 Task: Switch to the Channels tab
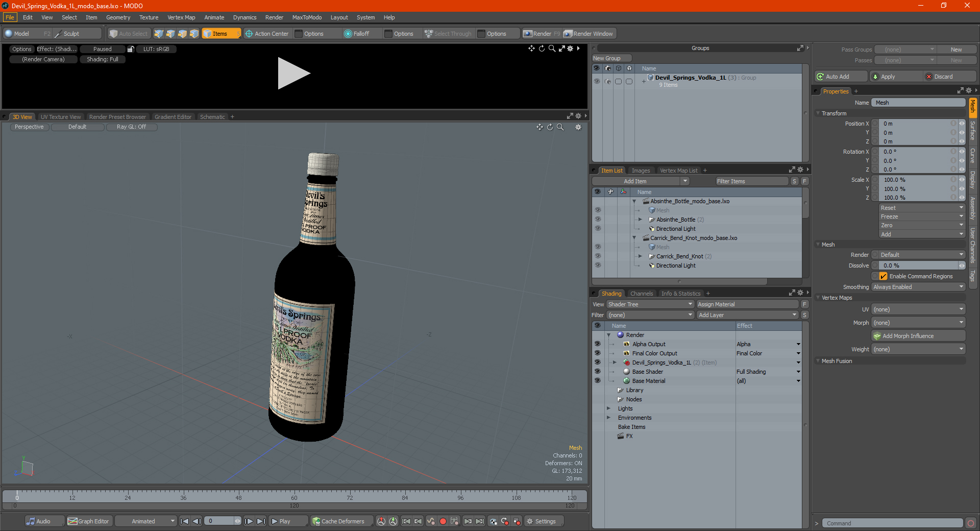[x=642, y=294]
